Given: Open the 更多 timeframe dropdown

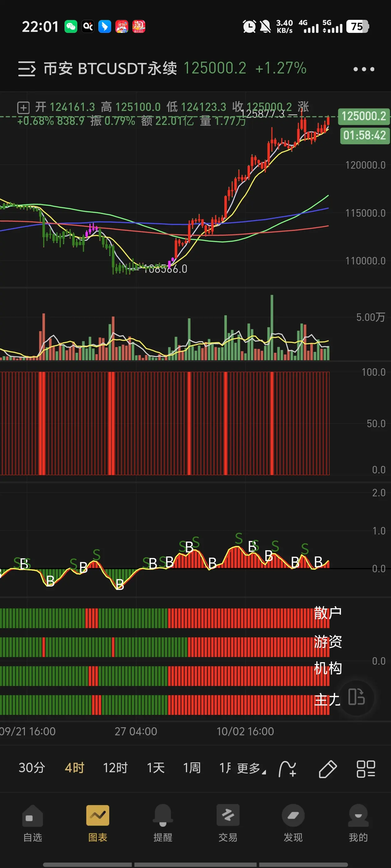Looking at the screenshot, I should click(251, 768).
